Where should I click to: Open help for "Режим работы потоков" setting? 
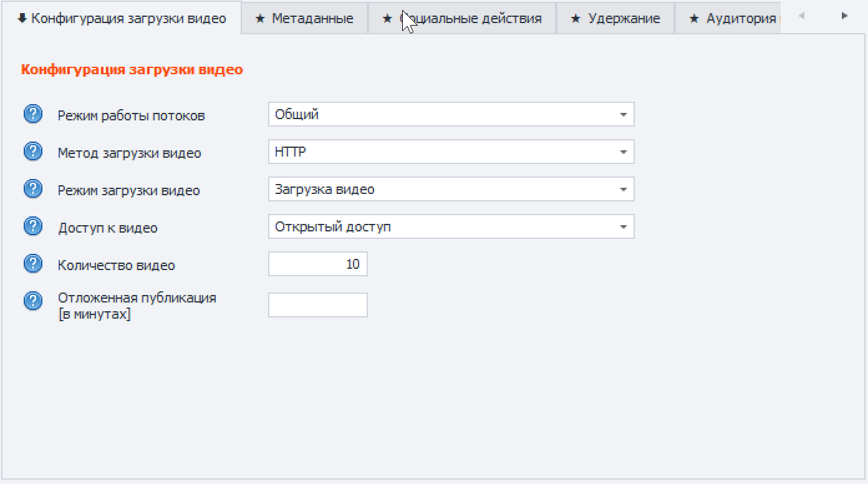tap(32, 114)
